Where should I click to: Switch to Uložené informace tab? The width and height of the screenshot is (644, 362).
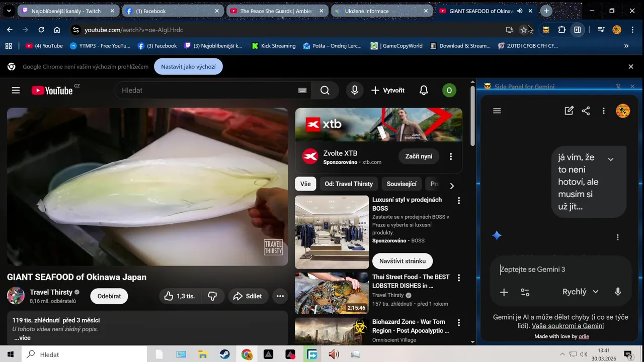(382, 11)
